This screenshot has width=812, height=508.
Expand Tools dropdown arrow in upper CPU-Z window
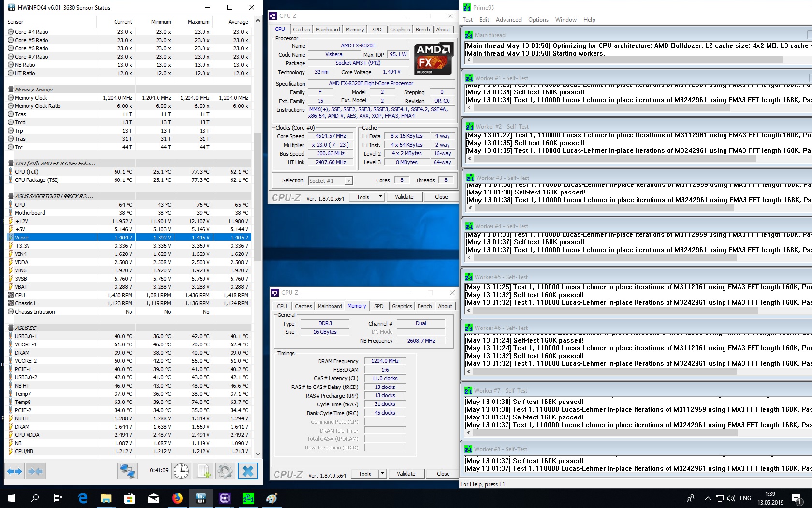coord(380,197)
